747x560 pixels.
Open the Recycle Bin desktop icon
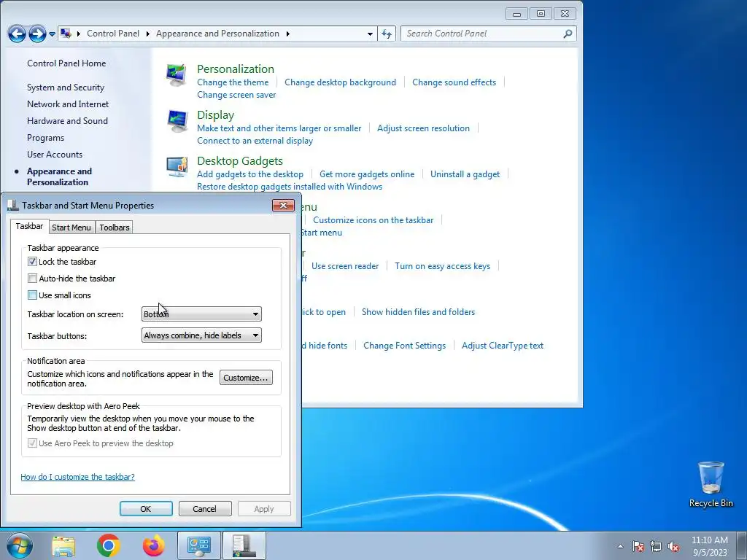tap(711, 484)
